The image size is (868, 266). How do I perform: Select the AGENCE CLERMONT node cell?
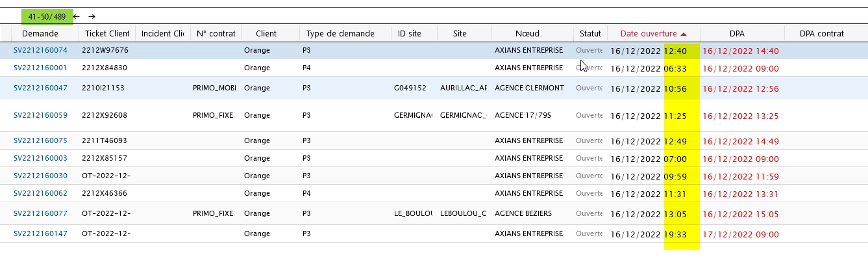tap(529, 88)
